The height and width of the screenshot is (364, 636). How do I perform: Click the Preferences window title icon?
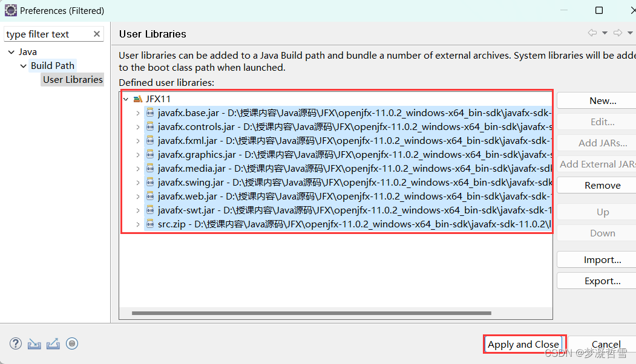(10, 10)
